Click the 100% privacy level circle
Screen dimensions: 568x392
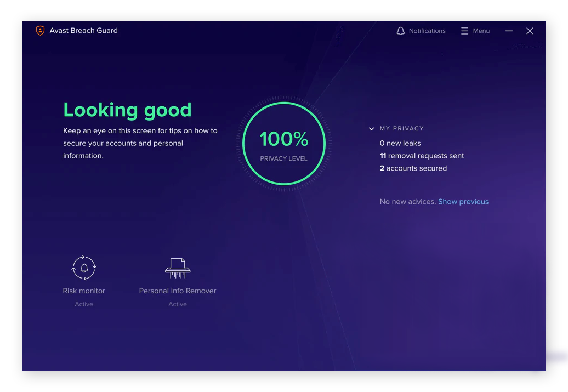pos(283,144)
